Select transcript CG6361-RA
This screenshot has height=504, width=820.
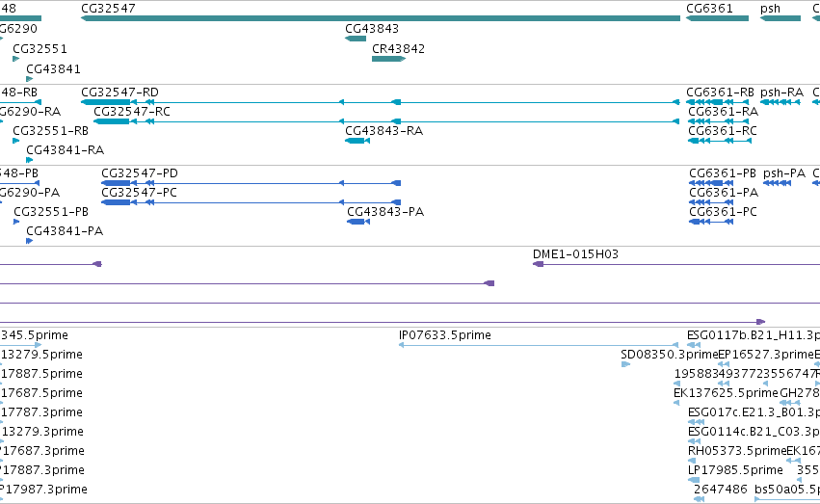click(719, 121)
